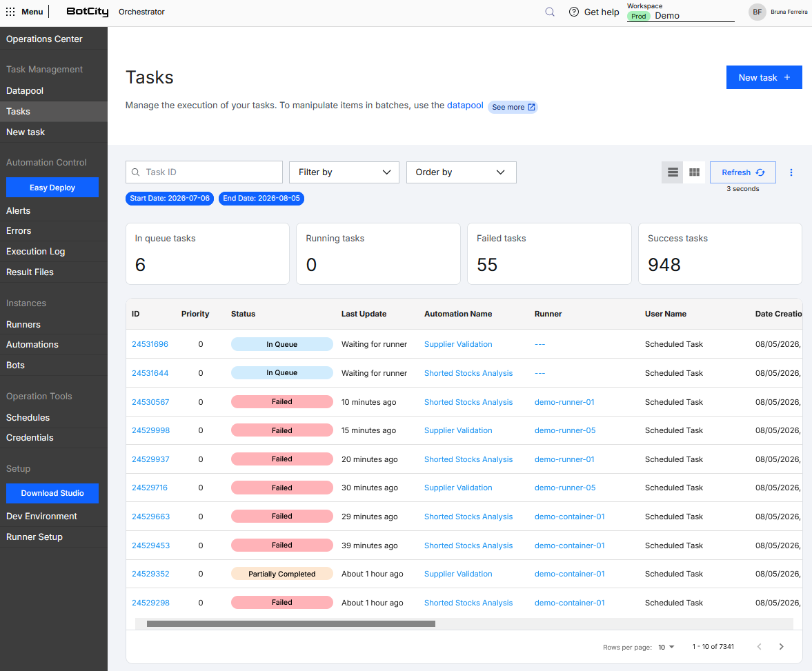Screen dimensions: 812x671
Task: Open task ID 24529298
Action: 150,603
